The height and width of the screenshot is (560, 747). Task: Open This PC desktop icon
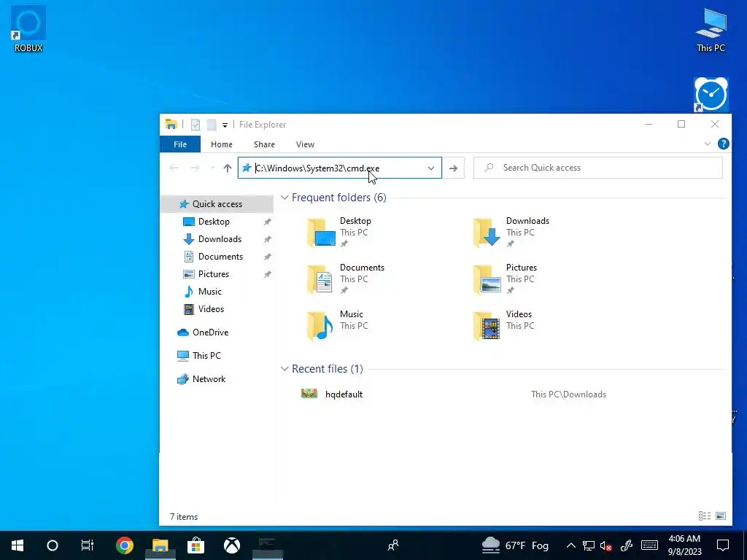(711, 29)
